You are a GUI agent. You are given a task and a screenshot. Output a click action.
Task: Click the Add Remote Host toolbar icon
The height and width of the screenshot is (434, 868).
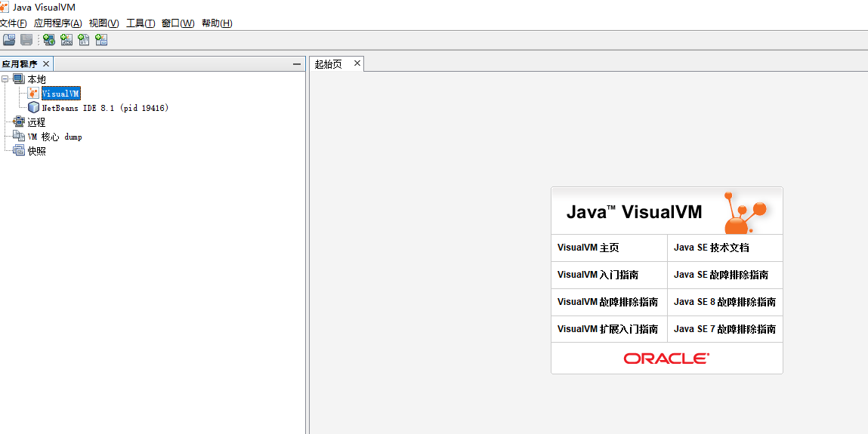coord(48,40)
